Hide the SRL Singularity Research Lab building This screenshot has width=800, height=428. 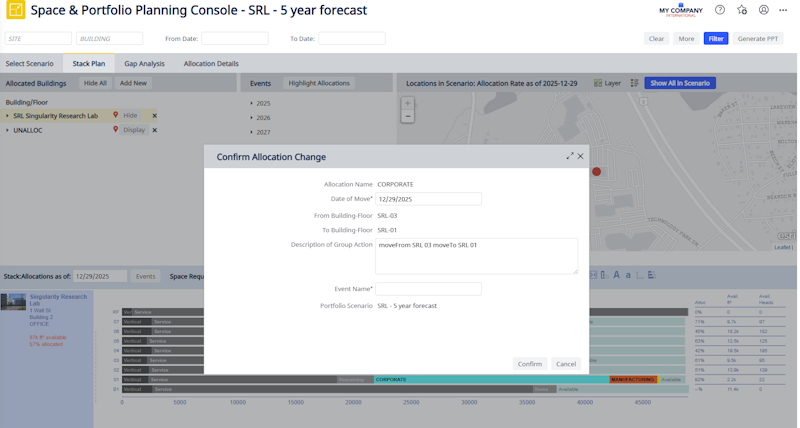click(131, 116)
